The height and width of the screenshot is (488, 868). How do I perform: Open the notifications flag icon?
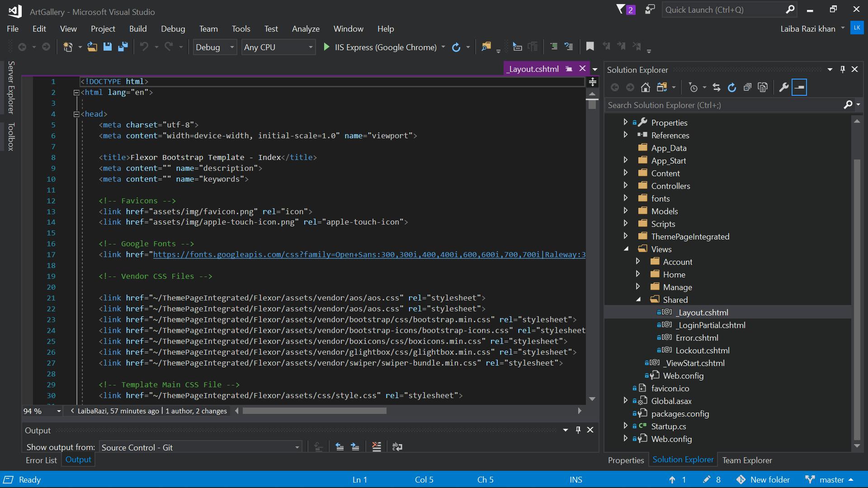click(626, 9)
